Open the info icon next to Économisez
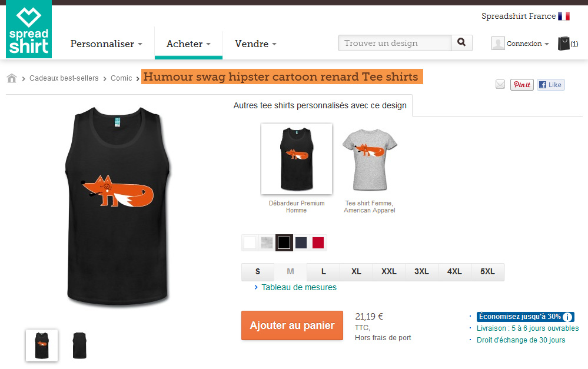 click(568, 317)
